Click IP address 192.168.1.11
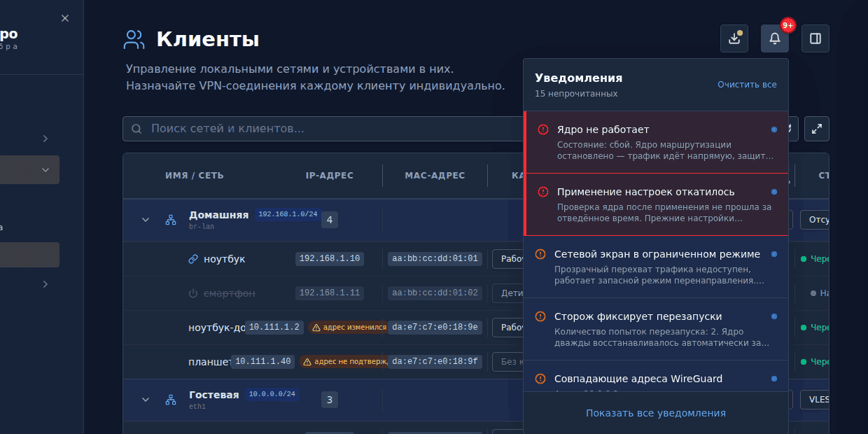The height and width of the screenshot is (434, 868). [330, 293]
